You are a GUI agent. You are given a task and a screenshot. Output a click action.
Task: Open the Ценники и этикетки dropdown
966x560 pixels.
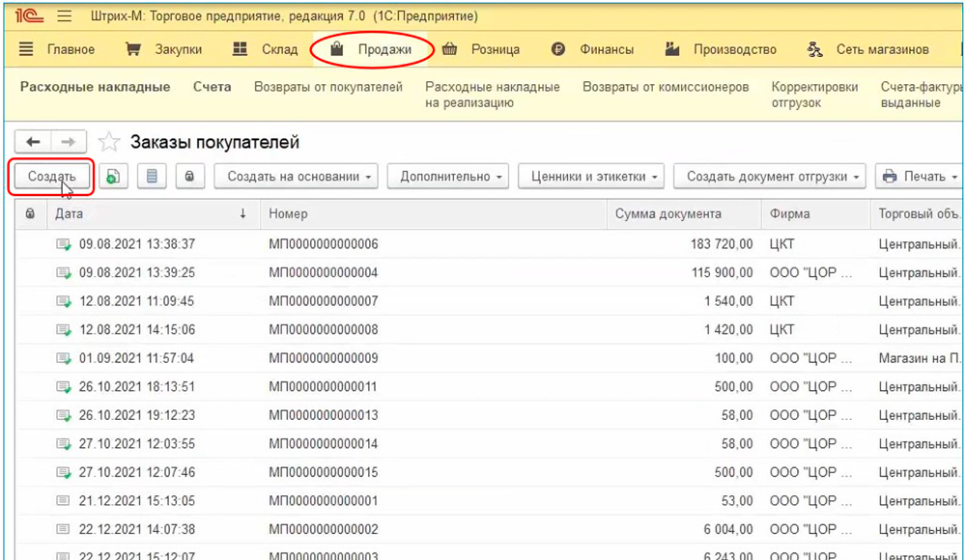click(x=591, y=177)
